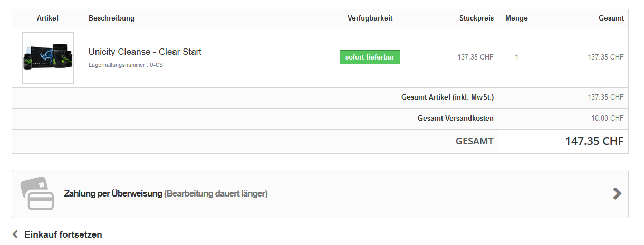Click the Lagerhaltungsnummer U-CS text

coord(126,65)
